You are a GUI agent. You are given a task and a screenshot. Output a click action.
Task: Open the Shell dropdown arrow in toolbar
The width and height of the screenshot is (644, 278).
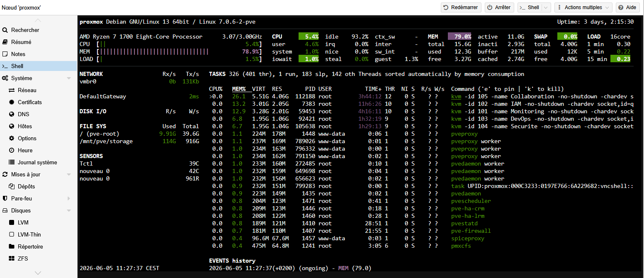[546, 7]
